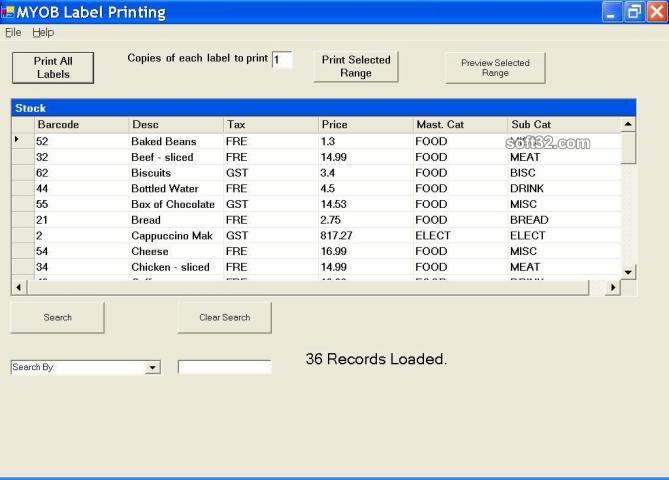The image size is (669, 480).
Task: Click horizontal scrollbar left arrow
Action: (x=19, y=288)
